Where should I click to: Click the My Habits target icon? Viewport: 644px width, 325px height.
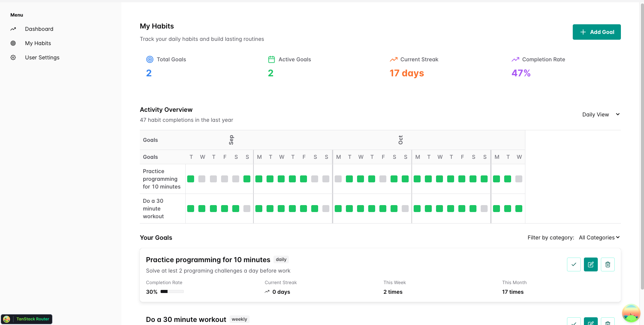(x=13, y=43)
